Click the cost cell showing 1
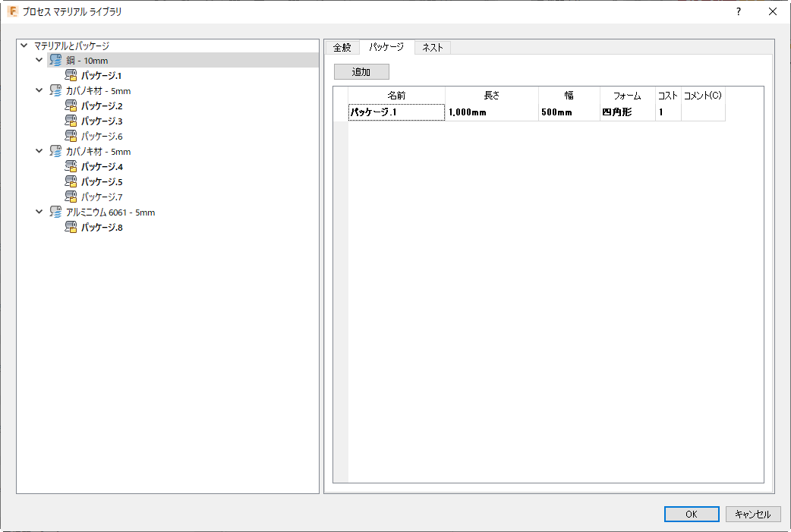Image resolution: width=791 pixels, height=532 pixels. [x=668, y=112]
